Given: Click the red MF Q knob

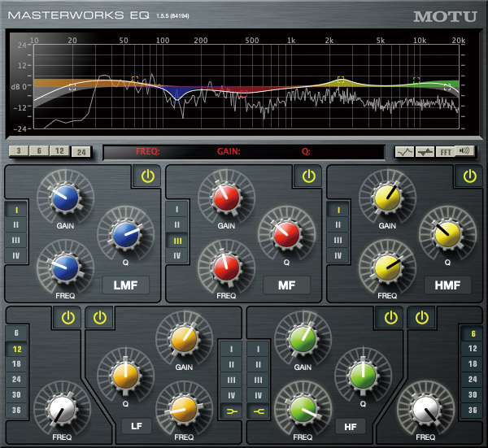Looking at the screenshot, I should tap(286, 235).
